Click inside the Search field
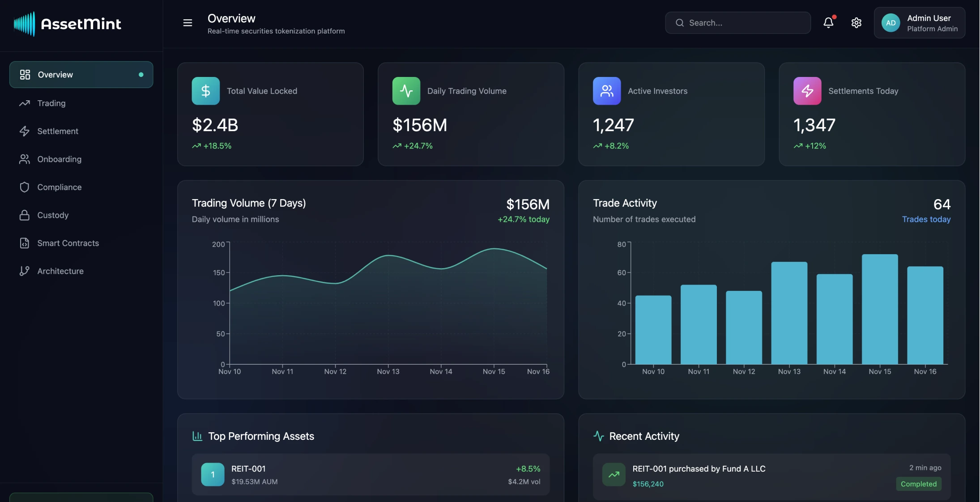 (x=737, y=22)
